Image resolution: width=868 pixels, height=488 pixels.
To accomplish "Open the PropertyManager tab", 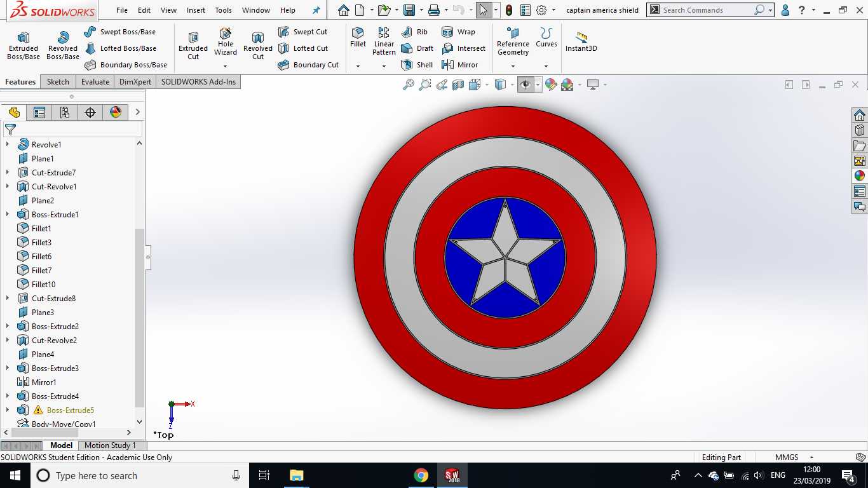I will point(39,112).
